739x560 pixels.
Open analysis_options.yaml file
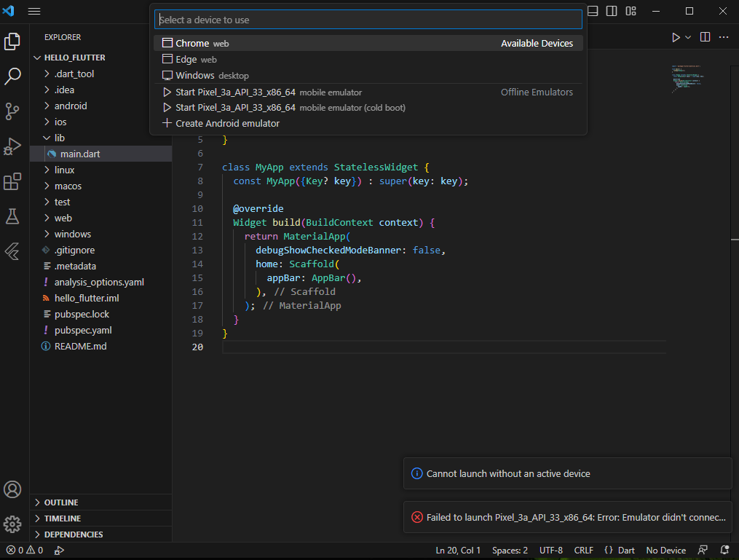coord(101,282)
